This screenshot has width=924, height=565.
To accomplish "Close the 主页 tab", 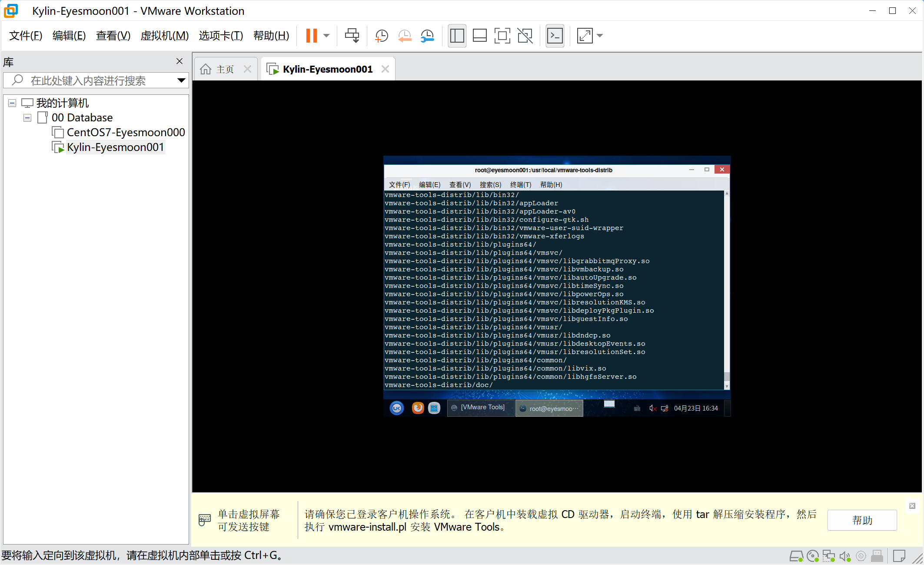I will 247,69.
